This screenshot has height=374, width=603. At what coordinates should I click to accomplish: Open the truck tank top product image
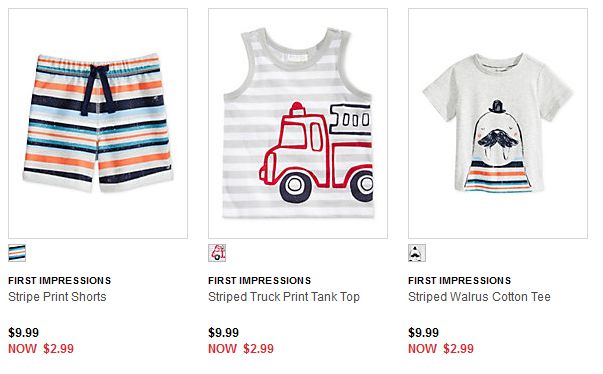point(298,123)
